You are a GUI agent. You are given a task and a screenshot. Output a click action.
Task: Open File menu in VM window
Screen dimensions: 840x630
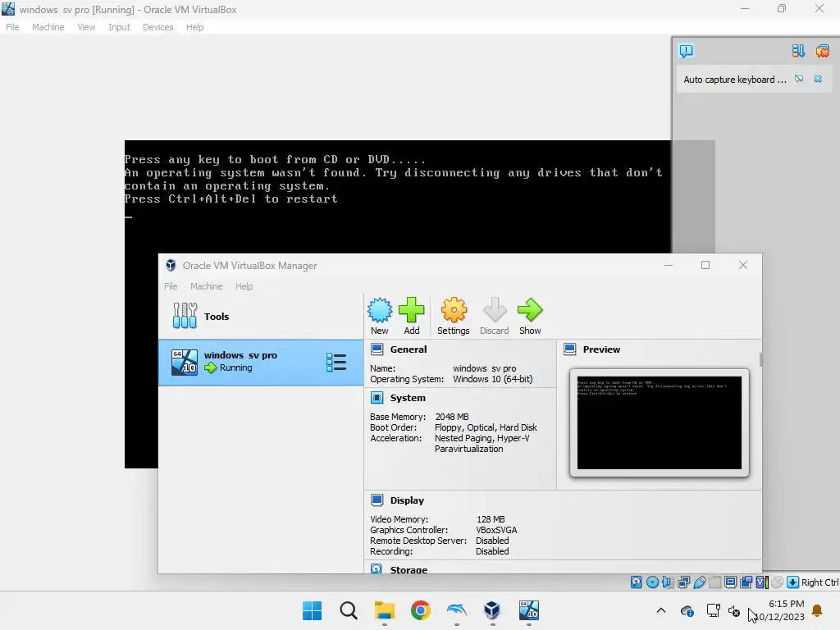tap(12, 27)
